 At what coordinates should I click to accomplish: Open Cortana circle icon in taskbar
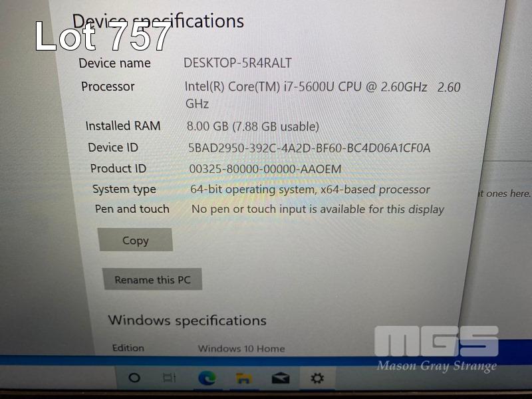[x=134, y=377]
